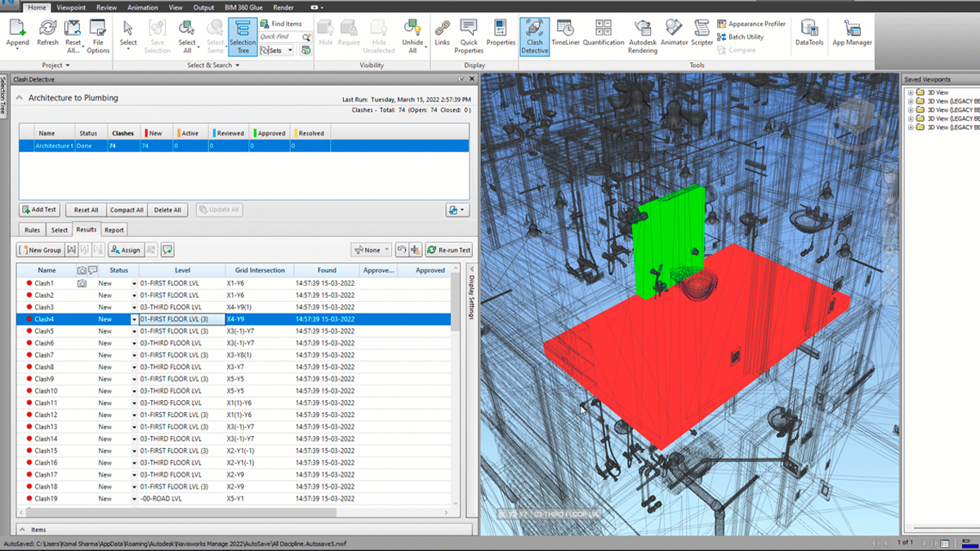980x551 pixels.
Task: Launch the Quantification tool
Action: tap(604, 33)
